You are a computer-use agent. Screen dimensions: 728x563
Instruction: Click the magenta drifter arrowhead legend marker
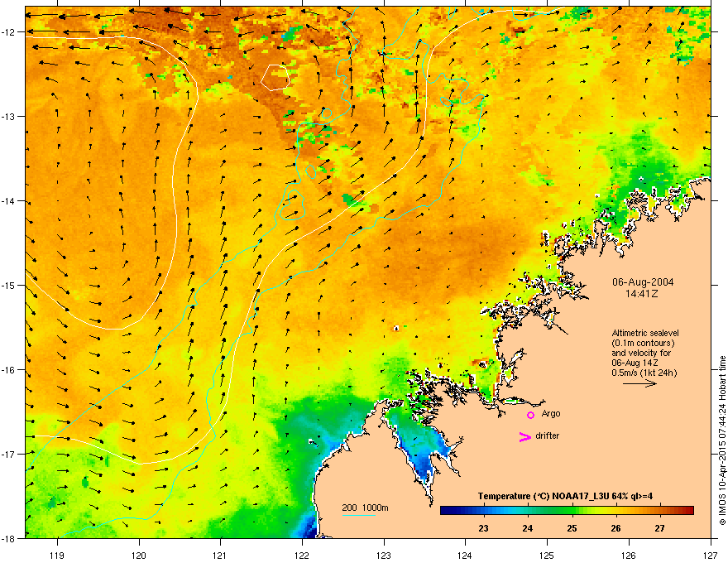click(x=525, y=436)
